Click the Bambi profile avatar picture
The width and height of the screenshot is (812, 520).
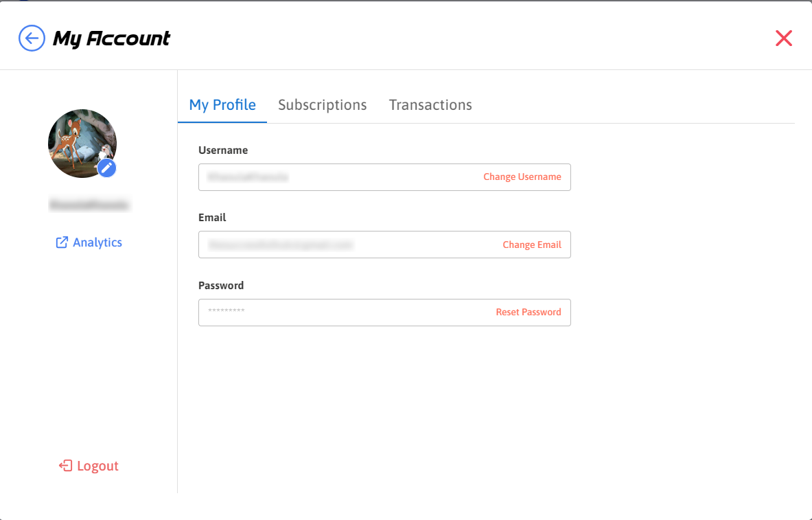point(78,140)
